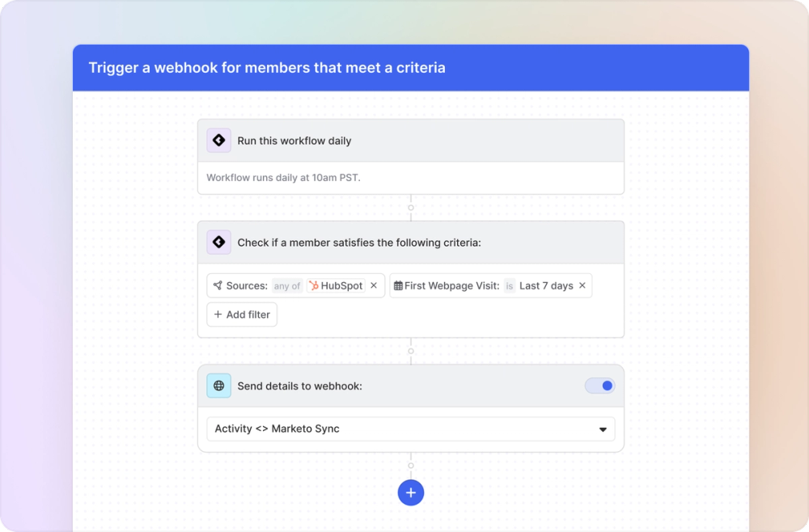This screenshot has width=809, height=532.
Task: Remove the HubSpot Sources filter via its X
Action: (x=371, y=285)
